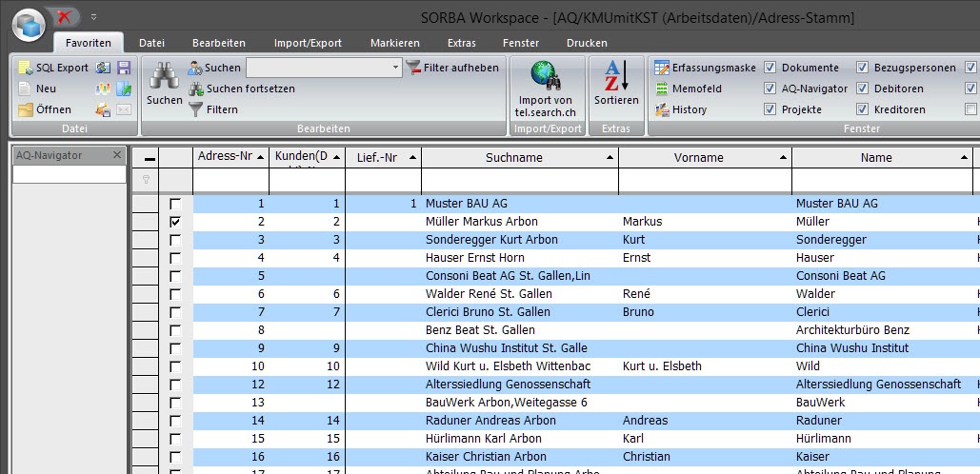
Task: Open the Bearbeiten ribbon tab
Action: (219, 43)
